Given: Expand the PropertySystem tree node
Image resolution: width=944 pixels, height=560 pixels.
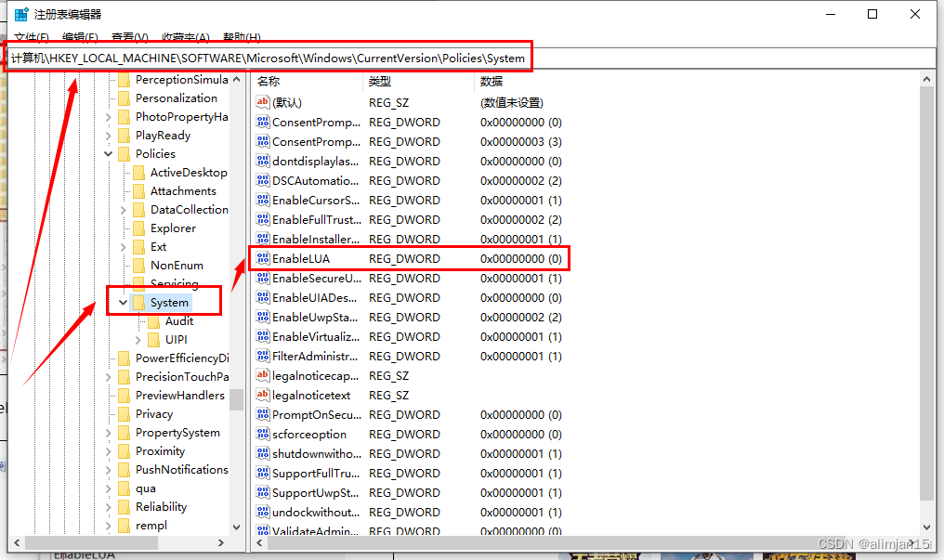Looking at the screenshot, I should click(109, 433).
